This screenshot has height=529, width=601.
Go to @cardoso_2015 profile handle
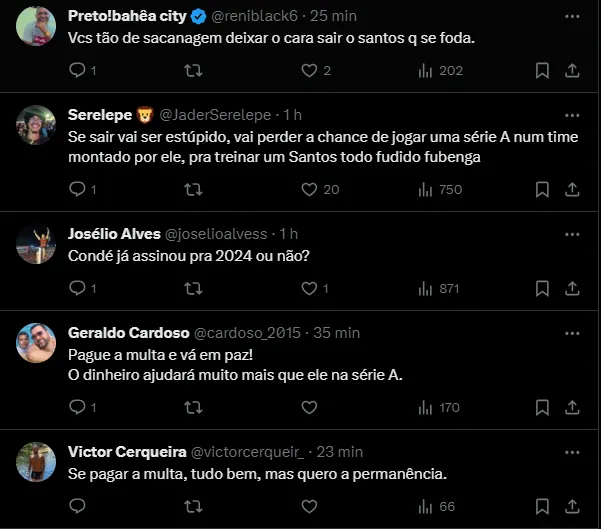click(246, 332)
